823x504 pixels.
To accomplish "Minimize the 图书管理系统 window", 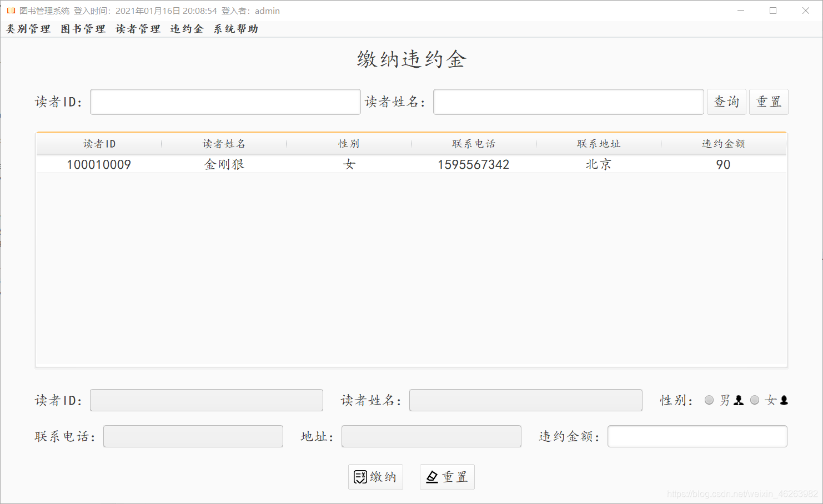I will 741,11.
